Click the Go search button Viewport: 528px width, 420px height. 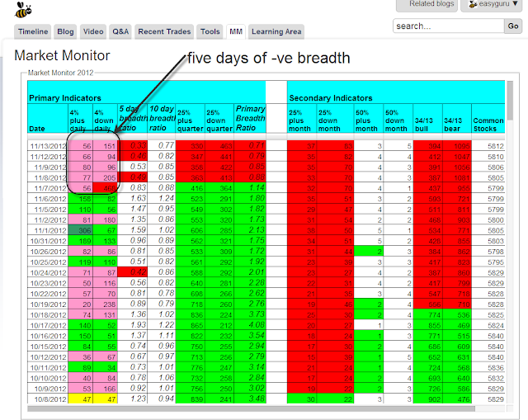513,26
